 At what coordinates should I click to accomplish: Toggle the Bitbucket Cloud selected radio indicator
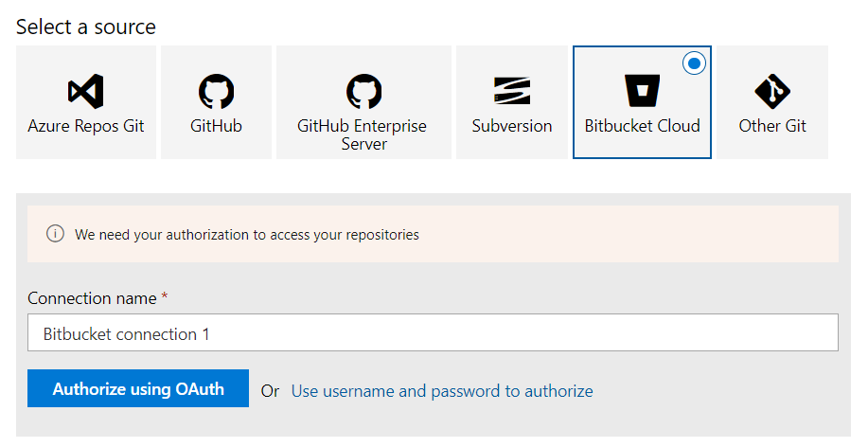coord(694,63)
